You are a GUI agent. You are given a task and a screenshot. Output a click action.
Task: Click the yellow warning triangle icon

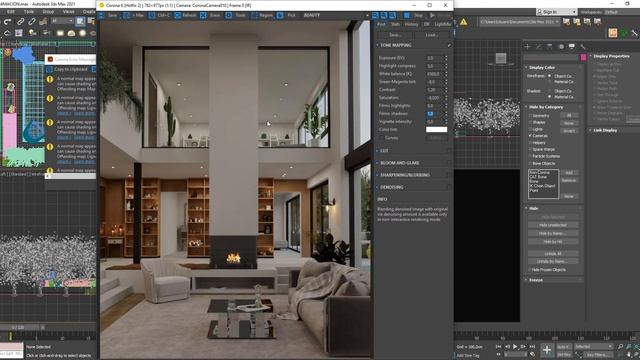click(x=464, y=22)
